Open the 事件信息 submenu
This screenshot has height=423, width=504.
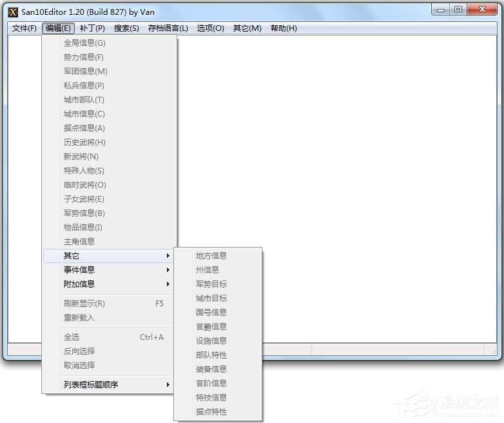[110, 270]
